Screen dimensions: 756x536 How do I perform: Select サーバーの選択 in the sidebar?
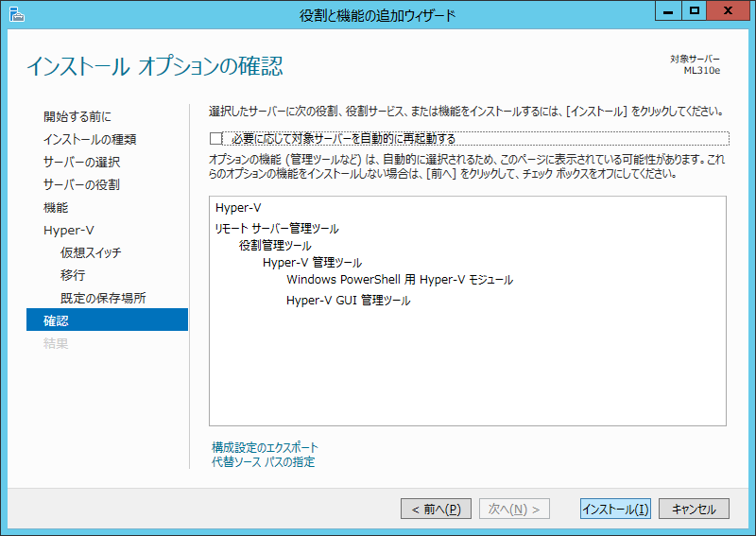point(81,163)
